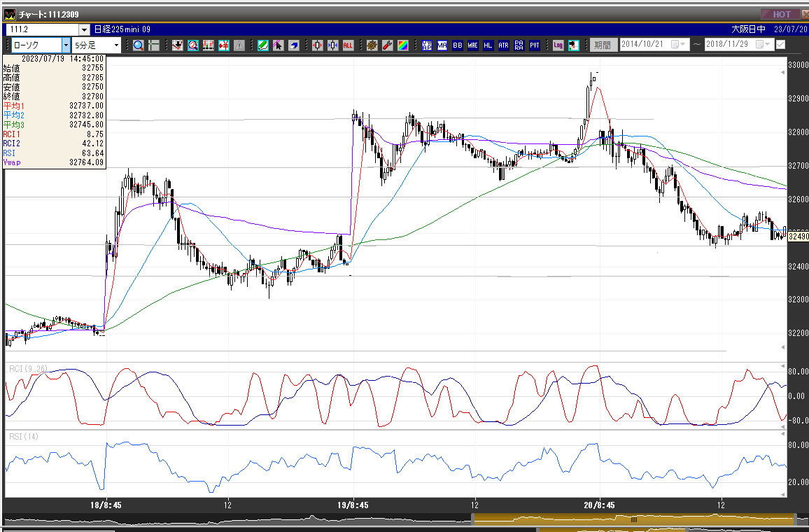Click the candle narrow arrows icon

[333, 45]
